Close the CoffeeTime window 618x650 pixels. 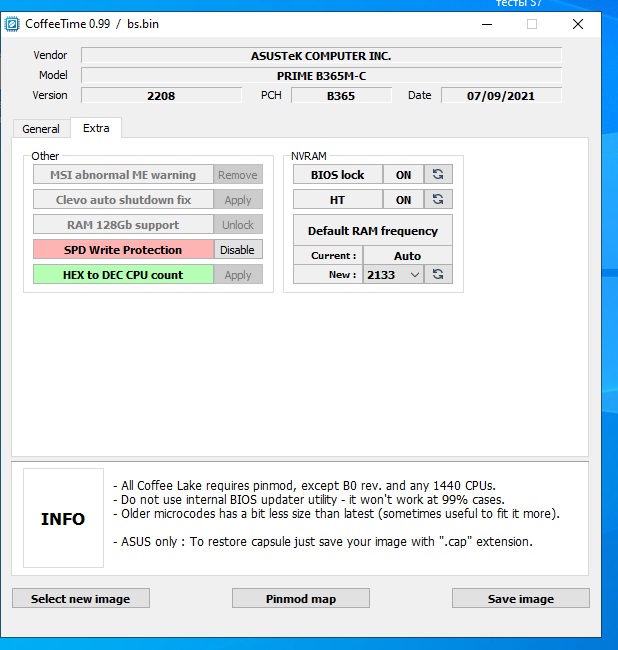click(578, 24)
